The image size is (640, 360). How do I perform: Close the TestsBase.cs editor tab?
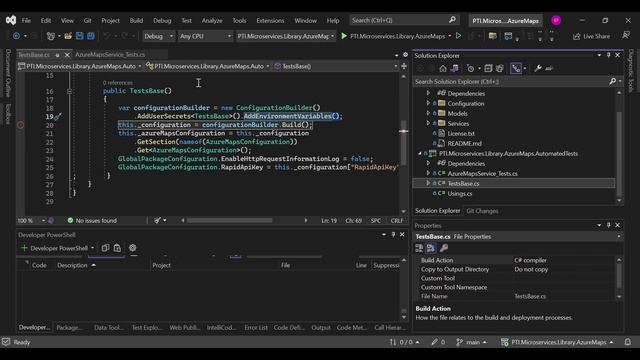[x=67, y=55]
